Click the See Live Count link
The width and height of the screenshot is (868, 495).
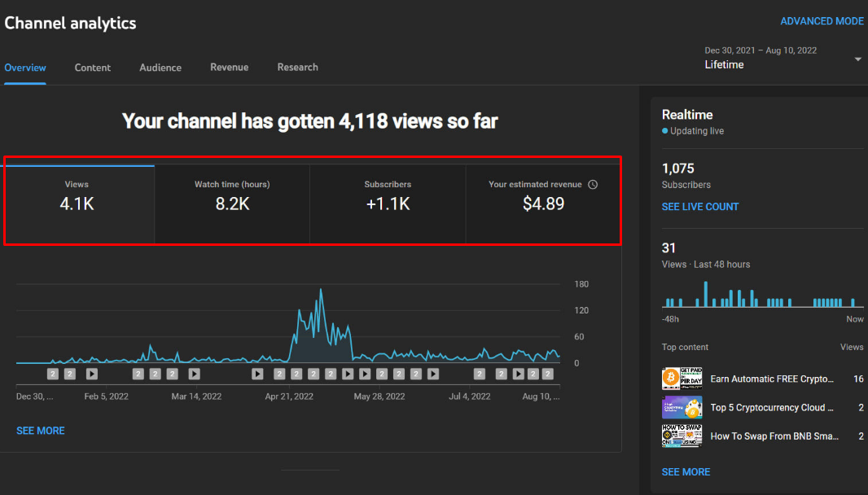tap(699, 207)
